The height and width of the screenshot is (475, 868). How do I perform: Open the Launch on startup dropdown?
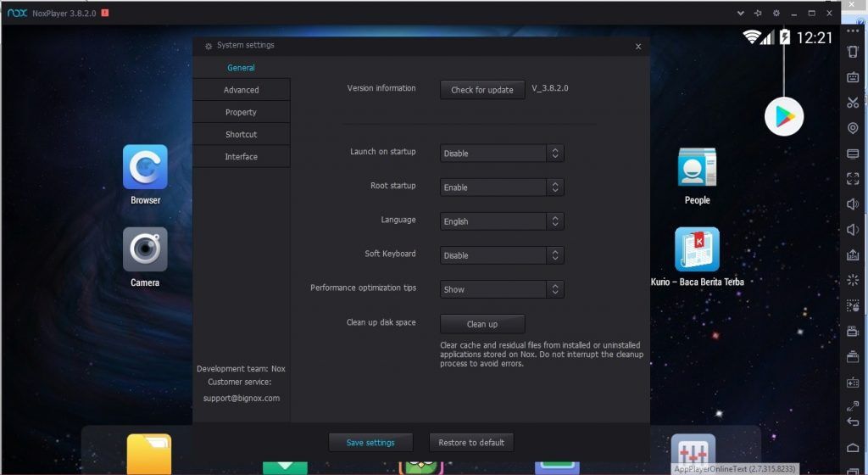point(502,154)
